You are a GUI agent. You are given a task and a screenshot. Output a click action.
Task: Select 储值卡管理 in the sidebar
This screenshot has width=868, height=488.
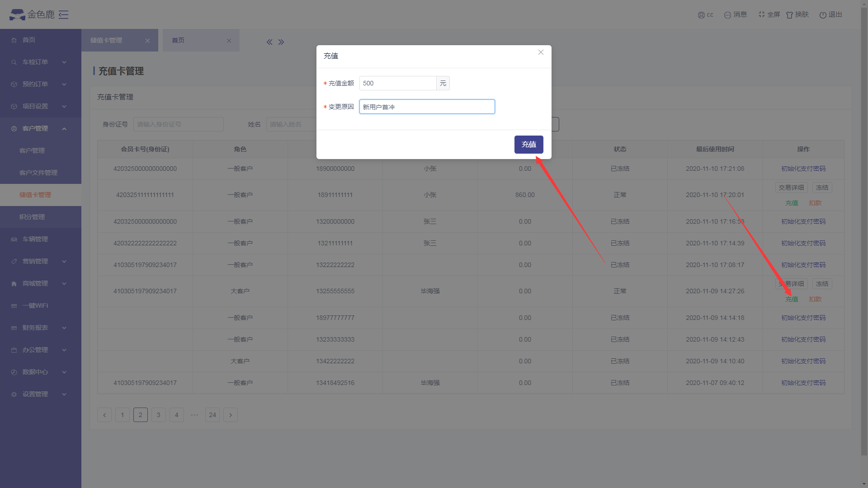click(41, 195)
